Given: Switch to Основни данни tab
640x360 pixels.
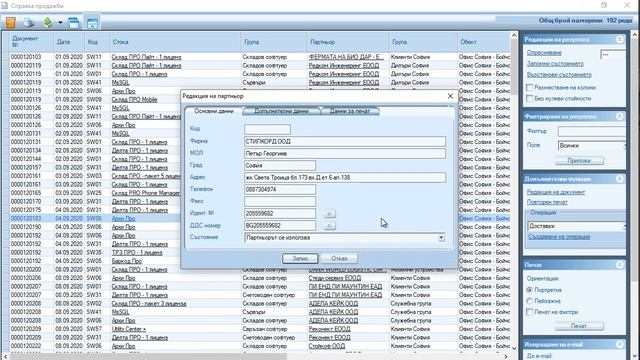Looking at the screenshot, I should pyautogui.click(x=213, y=111).
